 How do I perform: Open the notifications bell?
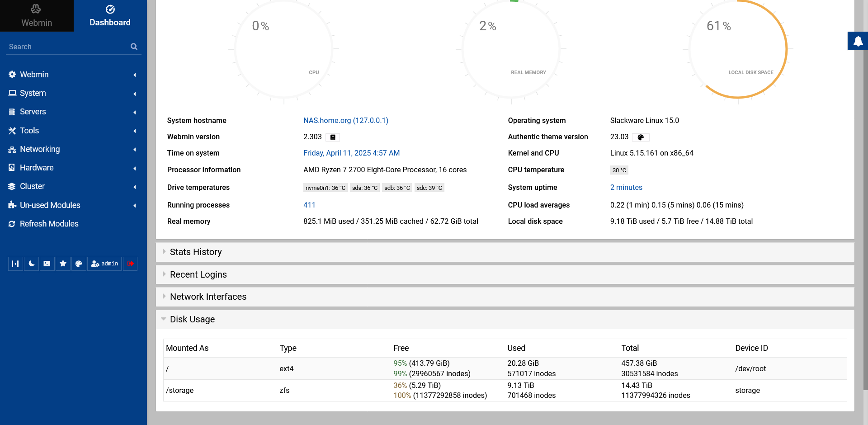[858, 41]
